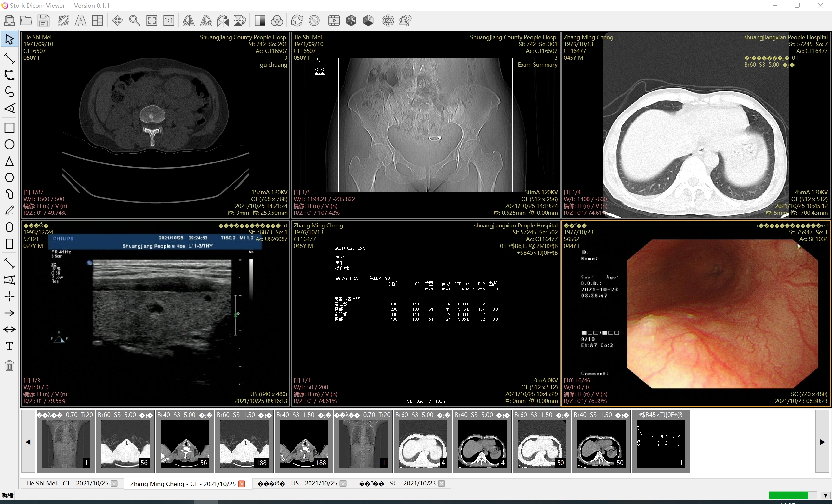Select the polyline measurement tool
Screen dimensions: 832x504
point(9,75)
